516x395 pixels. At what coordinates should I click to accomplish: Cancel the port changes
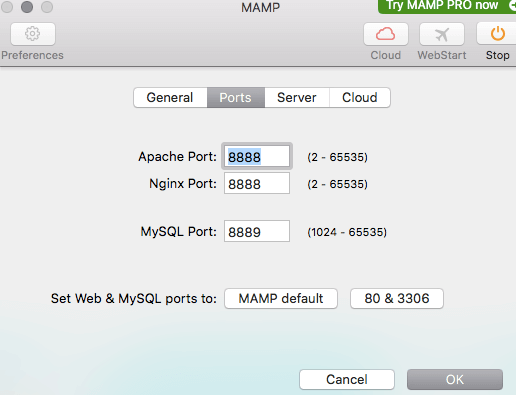point(347,379)
